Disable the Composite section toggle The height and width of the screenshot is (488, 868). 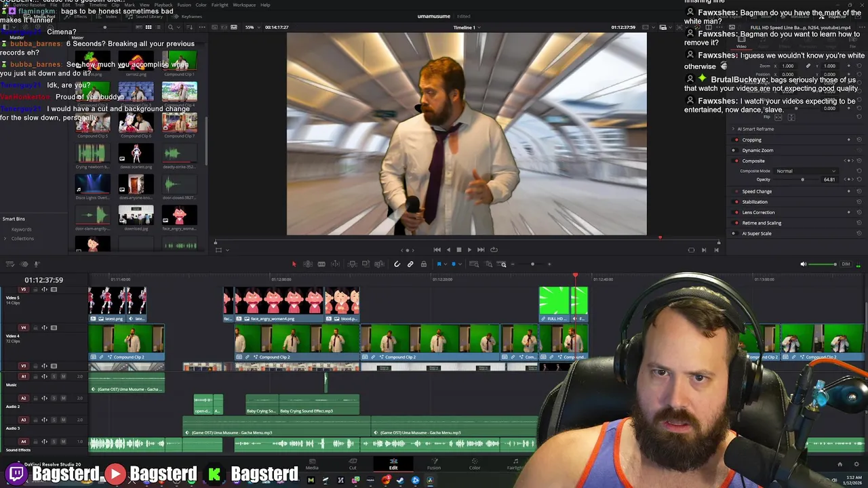735,161
